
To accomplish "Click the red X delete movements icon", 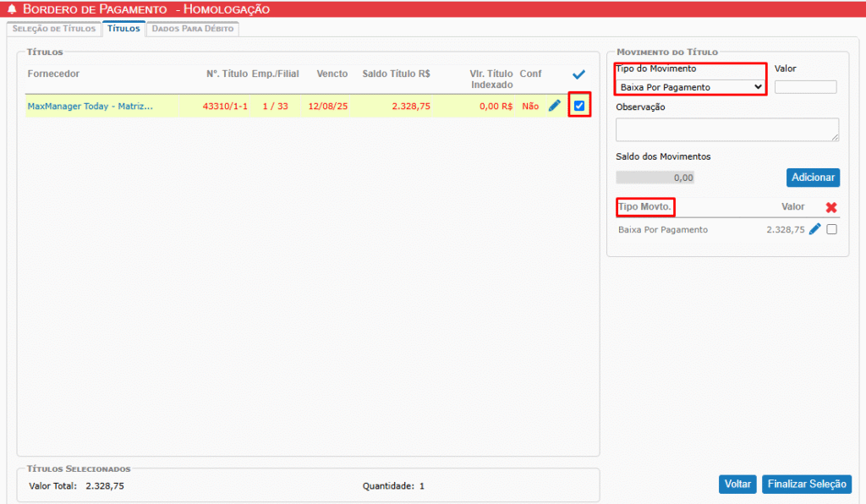I will 831,207.
